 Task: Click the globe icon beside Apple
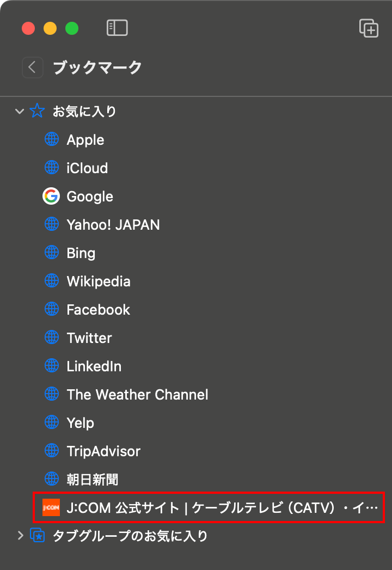pos(52,139)
